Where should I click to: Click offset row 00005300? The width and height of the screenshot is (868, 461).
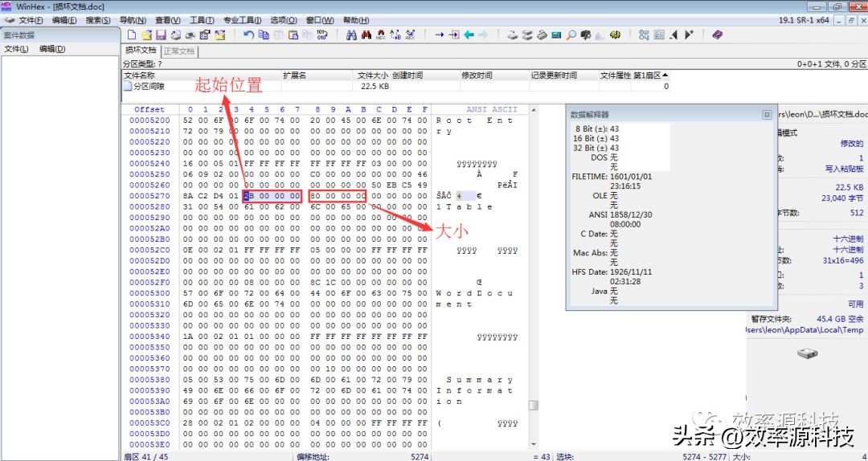click(x=150, y=293)
